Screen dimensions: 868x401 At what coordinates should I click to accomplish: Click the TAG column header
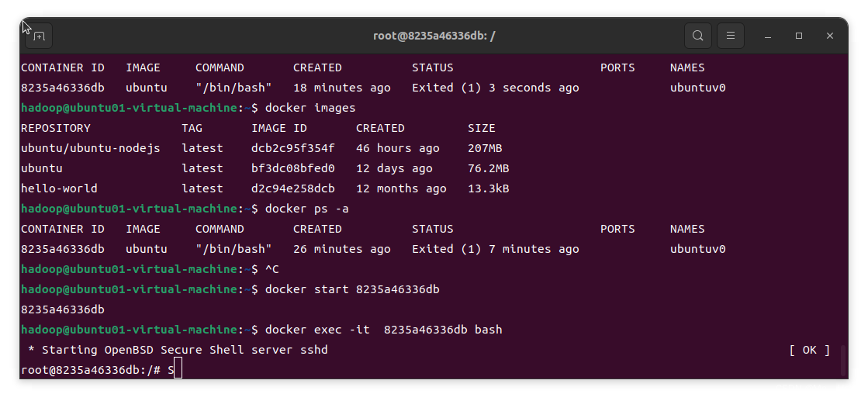tap(192, 128)
